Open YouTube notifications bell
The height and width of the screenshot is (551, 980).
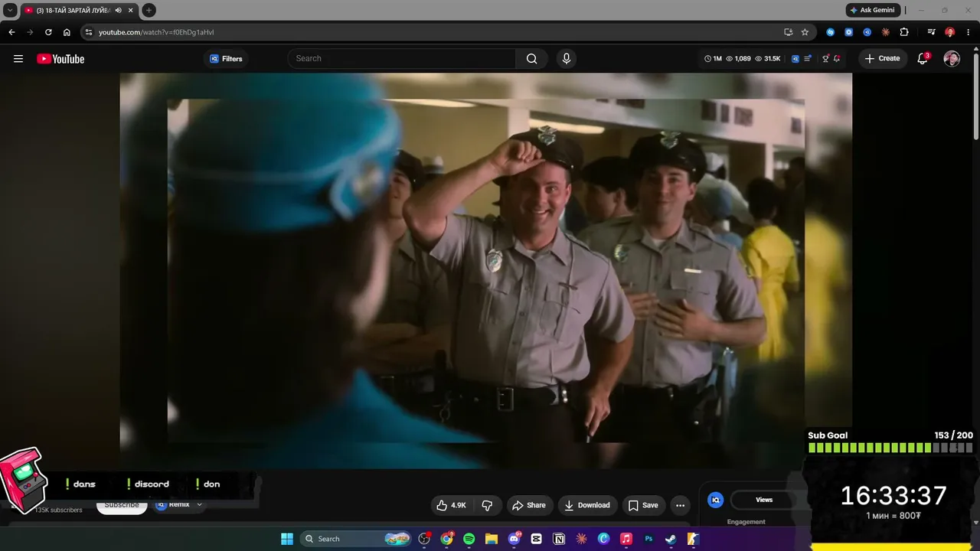[923, 59]
